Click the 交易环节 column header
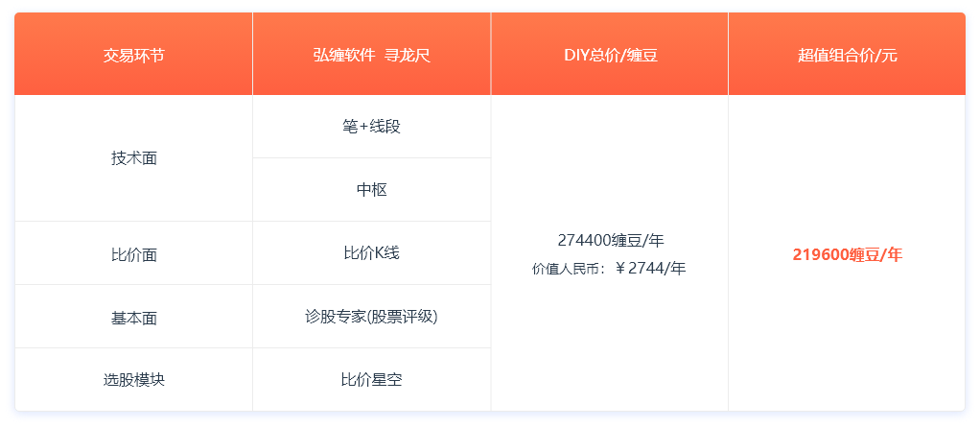The image size is (980, 428). (133, 55)
